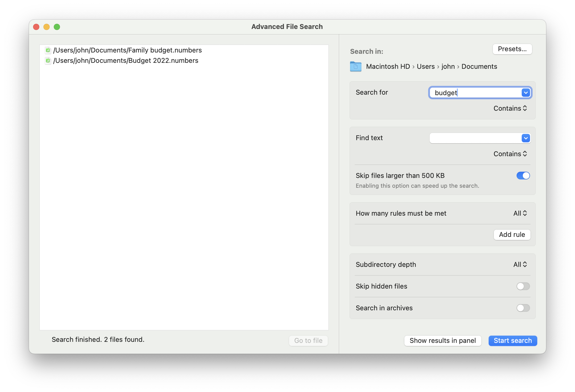575x392 pixels.
Task: Select the Documents breadcrumb item
Action: point(479,66)
